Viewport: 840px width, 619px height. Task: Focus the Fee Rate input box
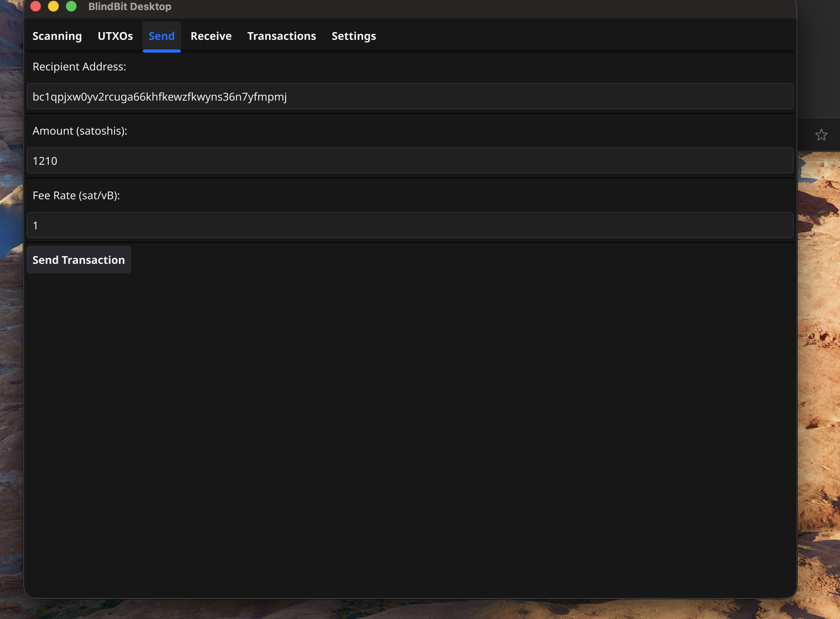click(410, 225)
